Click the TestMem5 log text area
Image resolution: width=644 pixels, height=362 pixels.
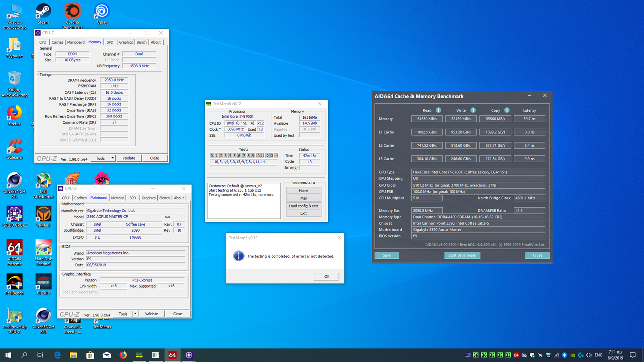pos(244,201)
